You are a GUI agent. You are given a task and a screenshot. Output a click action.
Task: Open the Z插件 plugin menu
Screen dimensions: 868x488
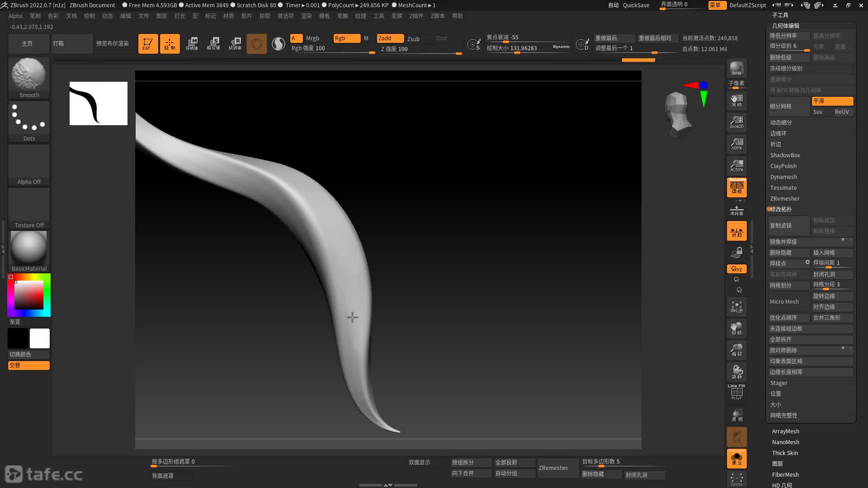(416, 16)
